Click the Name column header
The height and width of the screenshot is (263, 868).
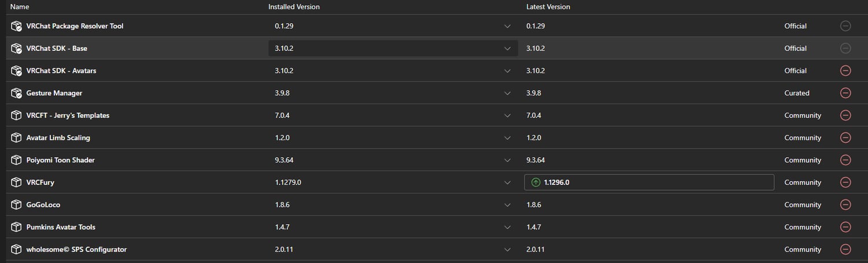point(20,7)
